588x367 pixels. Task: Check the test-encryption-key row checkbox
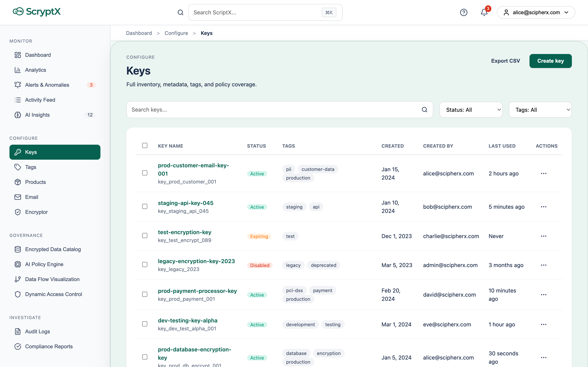click(145, 236)
